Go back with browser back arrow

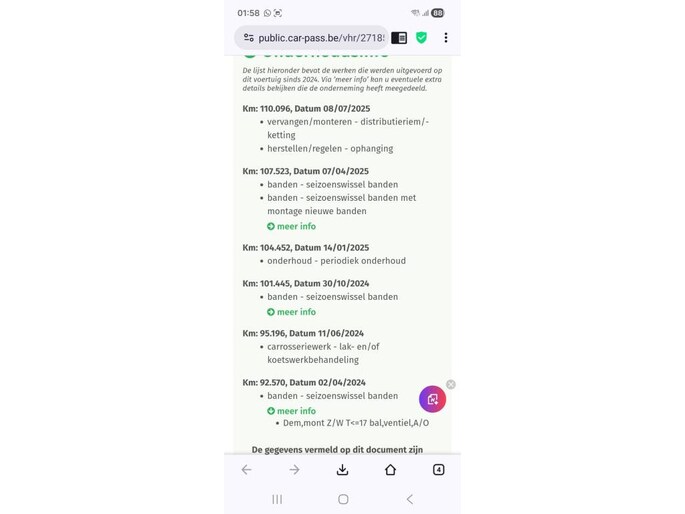click(x=246, y=469)
